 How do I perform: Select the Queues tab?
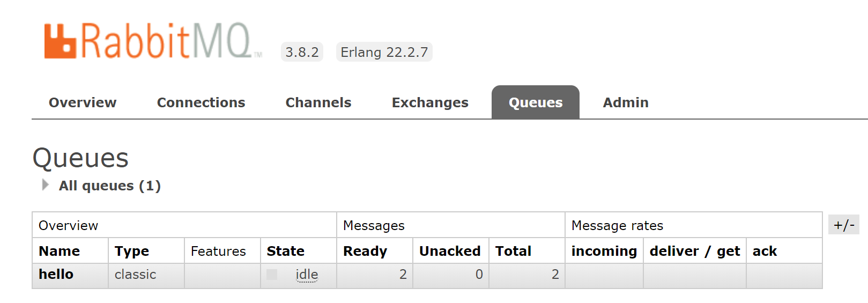point(536,102)
